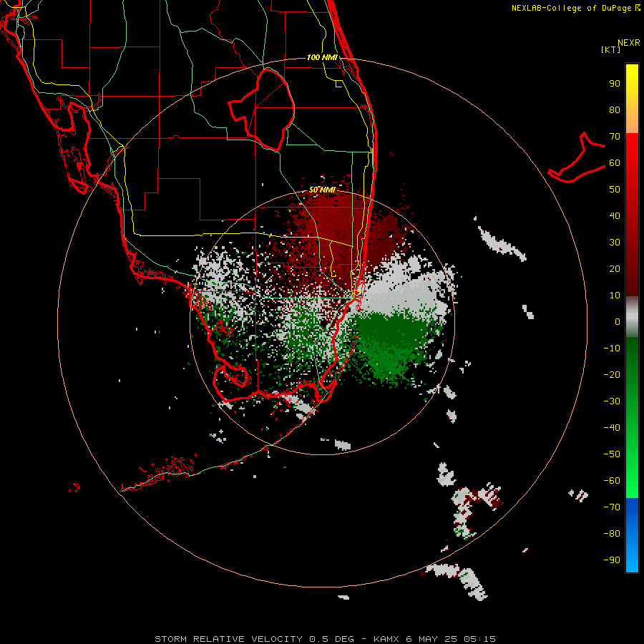Click the -50 value on the velocity scale
This screenshot has height=644, width=644.
[612, 454]
